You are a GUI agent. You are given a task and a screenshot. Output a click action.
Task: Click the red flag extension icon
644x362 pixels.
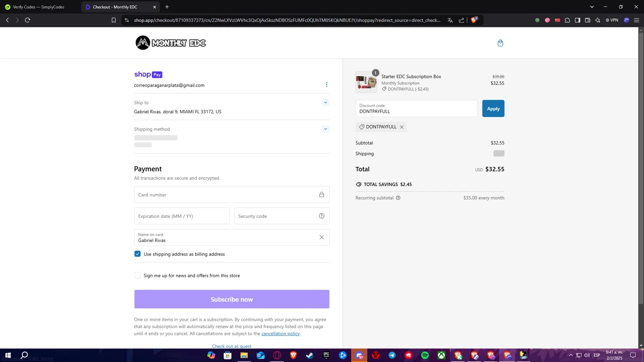point(557,20)
